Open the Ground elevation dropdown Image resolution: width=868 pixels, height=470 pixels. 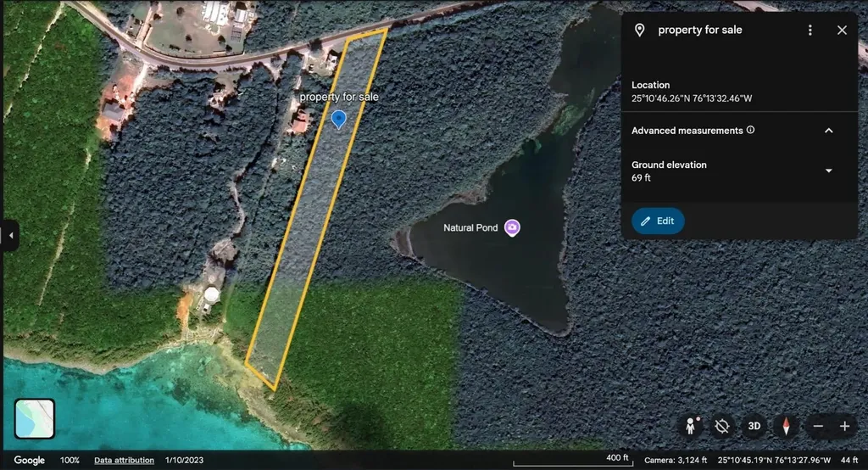(x=829, y=171)
